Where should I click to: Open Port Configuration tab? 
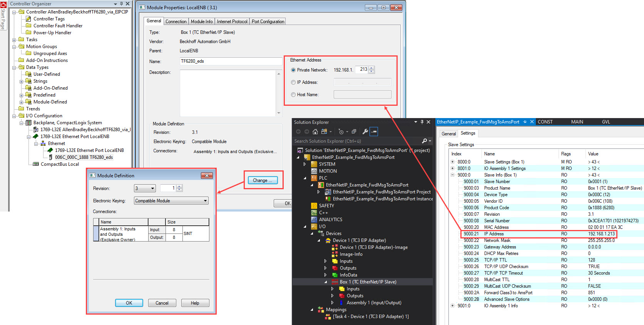tap(268, 22)
